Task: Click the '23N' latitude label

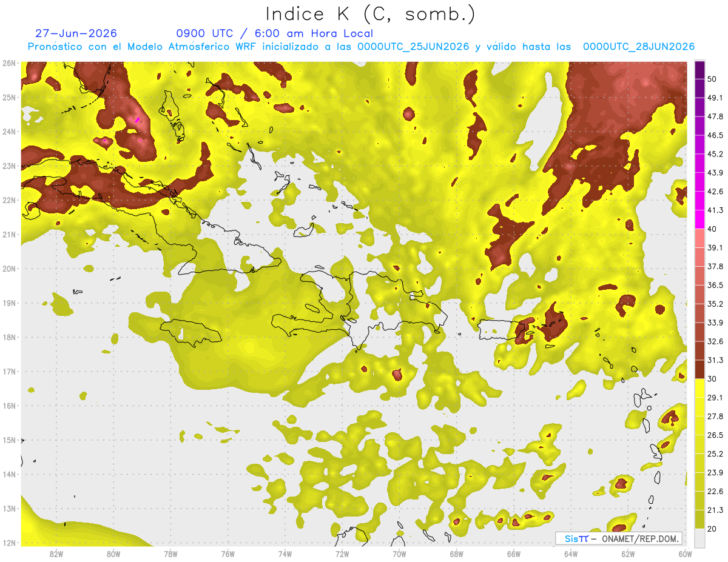Action: [x=9, y=166]
